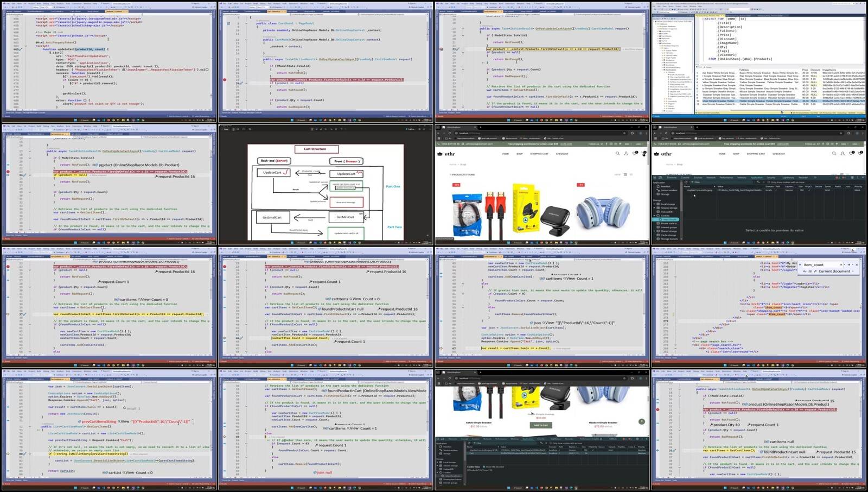Open Console tab in upper DevTools frame
Screen dimensions: 868x492
pos(685,177)
